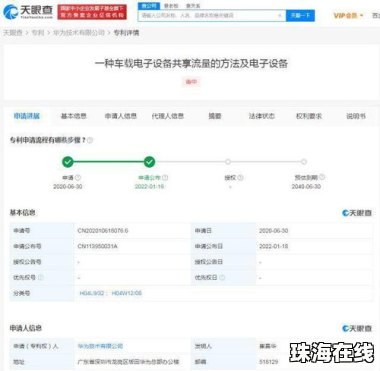380x371 pixels.
Task: Click the empty node for 授权 step
Action: click(228, 162)
